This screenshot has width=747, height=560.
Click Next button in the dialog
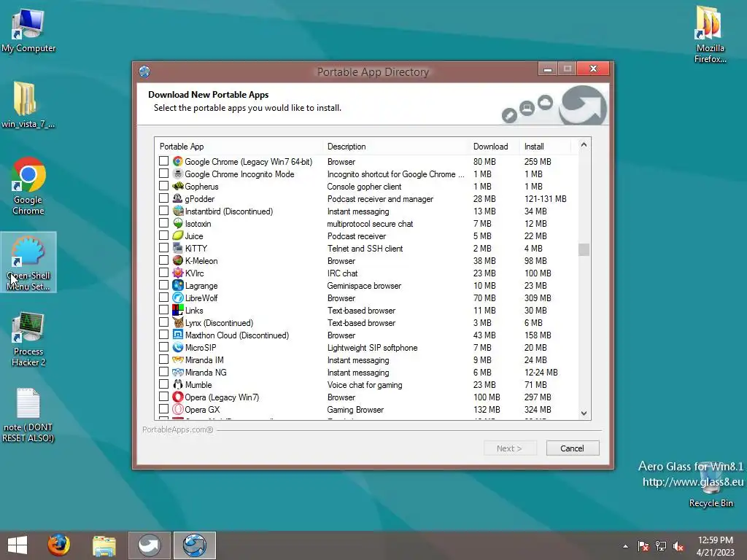[x=510, y=448]
